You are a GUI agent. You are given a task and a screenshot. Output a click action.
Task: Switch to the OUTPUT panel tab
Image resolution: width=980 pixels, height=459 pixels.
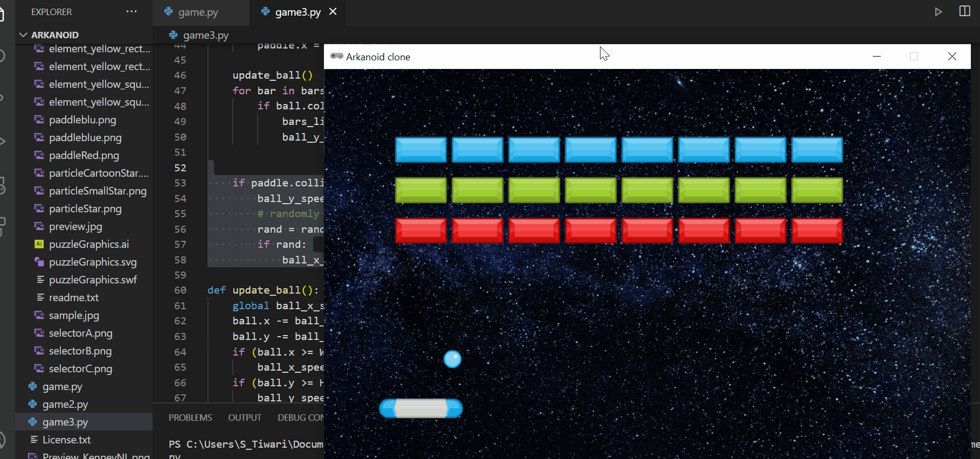(245, 418)
